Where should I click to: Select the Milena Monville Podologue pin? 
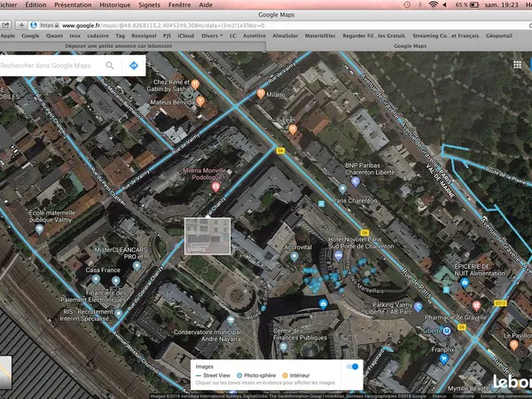point(215,186)
